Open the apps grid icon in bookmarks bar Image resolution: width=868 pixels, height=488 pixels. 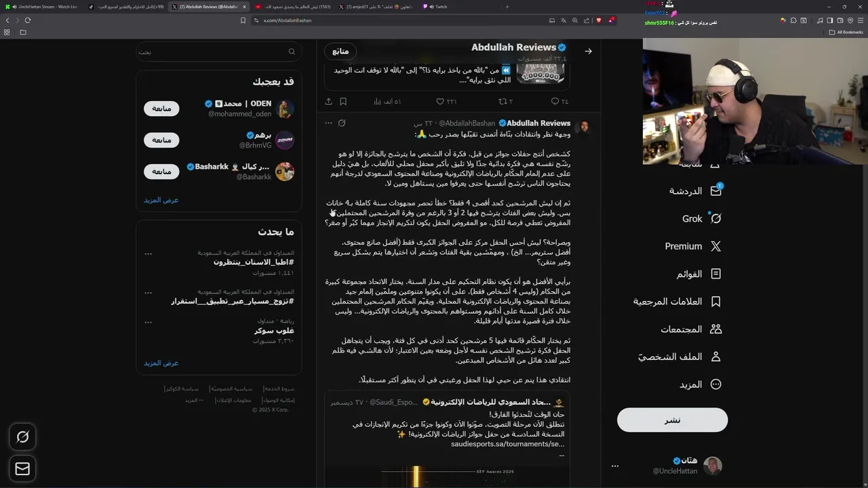(7, 32)
